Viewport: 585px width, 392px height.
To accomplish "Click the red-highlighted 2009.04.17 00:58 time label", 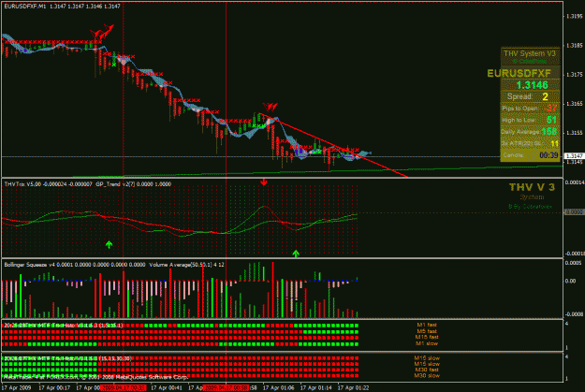I will (x=226, y=388).
